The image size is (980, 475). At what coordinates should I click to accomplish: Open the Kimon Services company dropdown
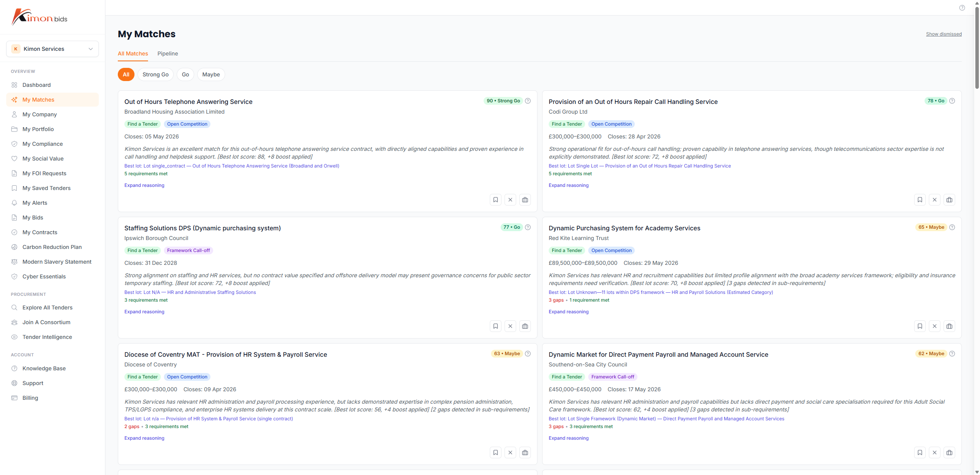click(x=52, y=49)
